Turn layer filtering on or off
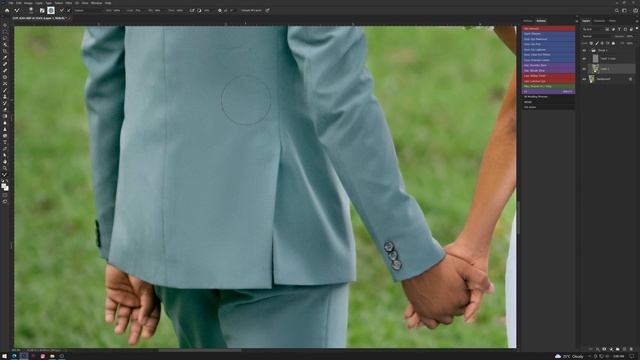Image resolution: width=640 pixels, height=360 pixels. (x=637, y=28)
